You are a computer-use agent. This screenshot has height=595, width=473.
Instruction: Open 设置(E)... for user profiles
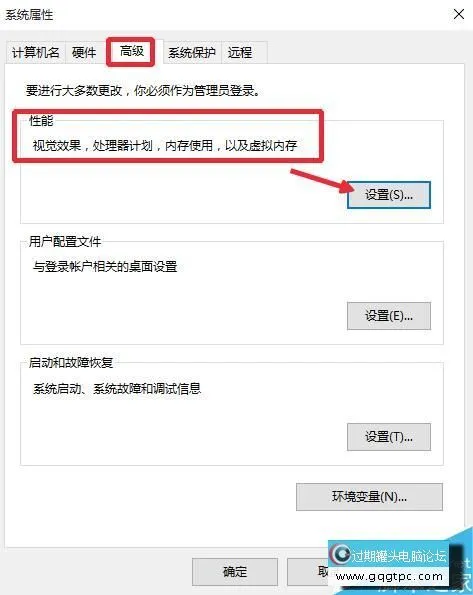tap(389, 316)
